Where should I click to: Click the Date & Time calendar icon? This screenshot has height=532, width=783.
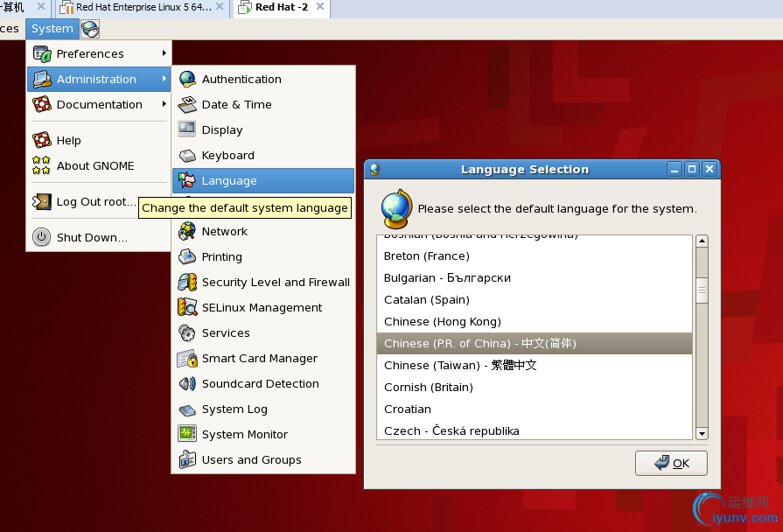[x=187, y=104]
